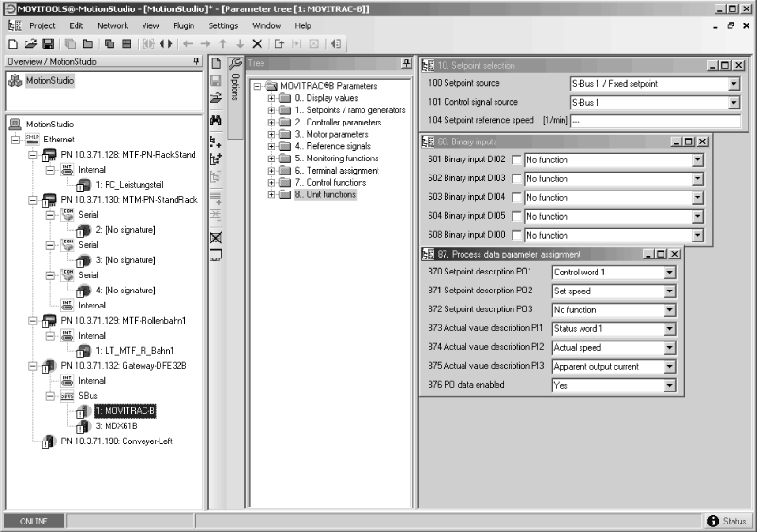Click the cascade windows toolbar icon
Image resolution: width=757 pixels, height=532 pixels.
[109, 44]
